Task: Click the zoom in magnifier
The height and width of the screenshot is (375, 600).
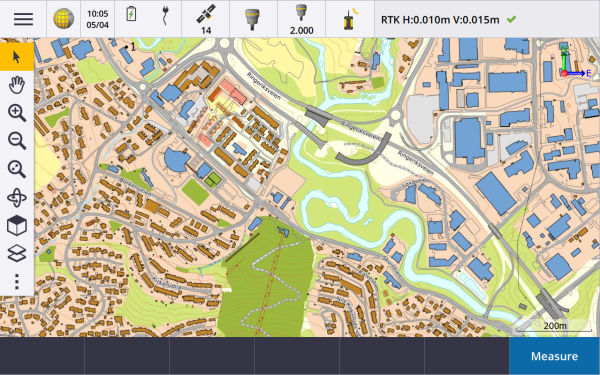Action: coord(17,113)
